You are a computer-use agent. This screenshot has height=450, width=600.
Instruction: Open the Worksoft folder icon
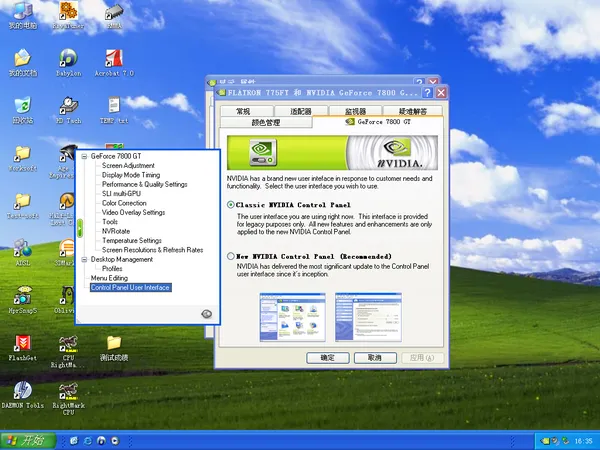pyautogui.click(x=23, y=158)
